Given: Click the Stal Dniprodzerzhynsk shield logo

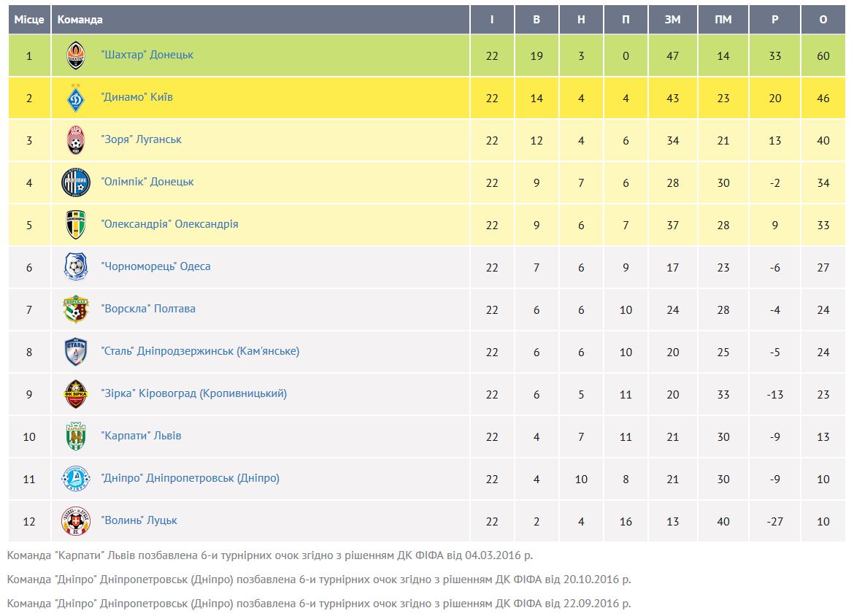Looking at the screenshot, I should tap(76, 352).
